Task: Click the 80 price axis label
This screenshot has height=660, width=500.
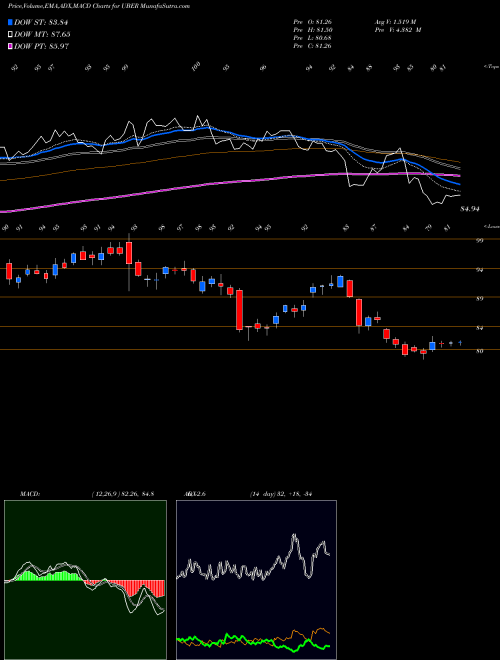Action: tap(479, 351)
